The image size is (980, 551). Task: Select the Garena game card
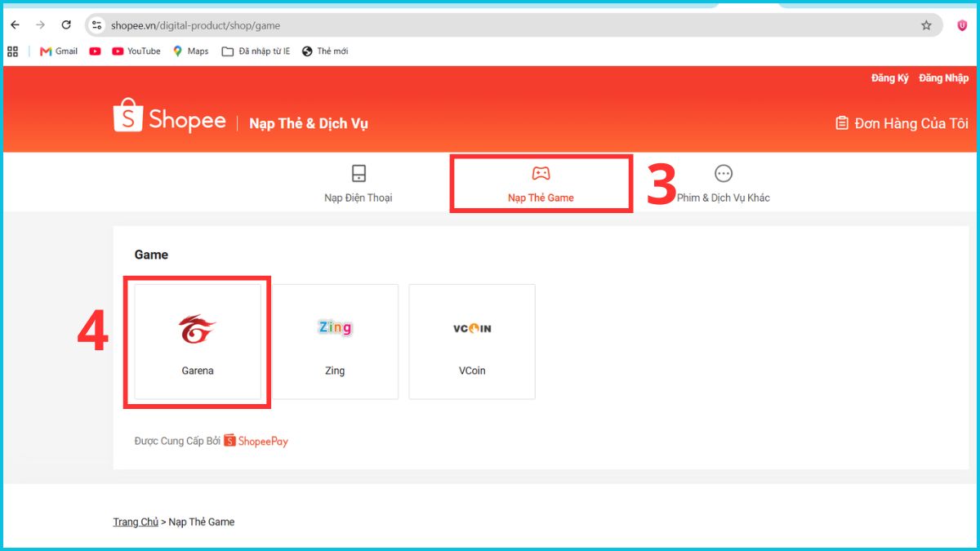click(x=198, y=342)
